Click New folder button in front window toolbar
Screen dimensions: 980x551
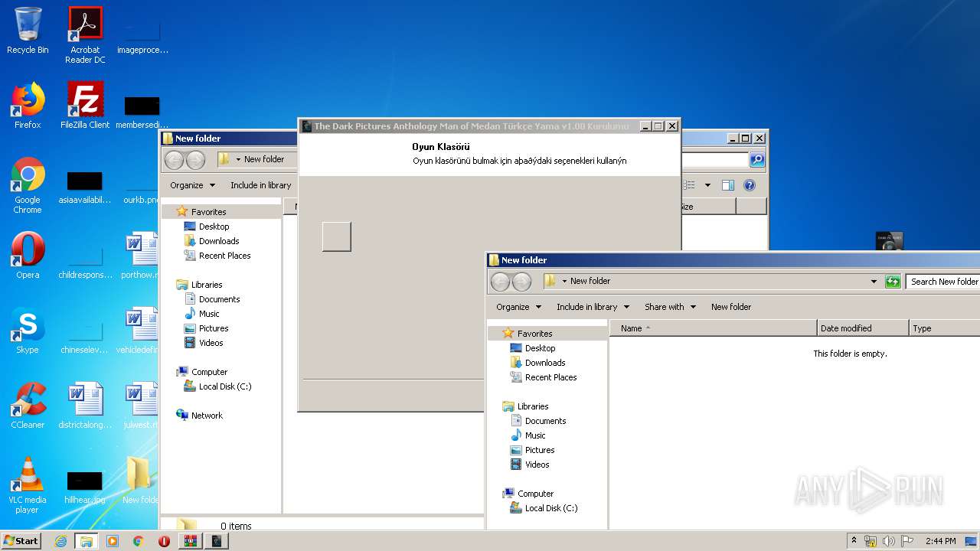[x=731, y=307]
